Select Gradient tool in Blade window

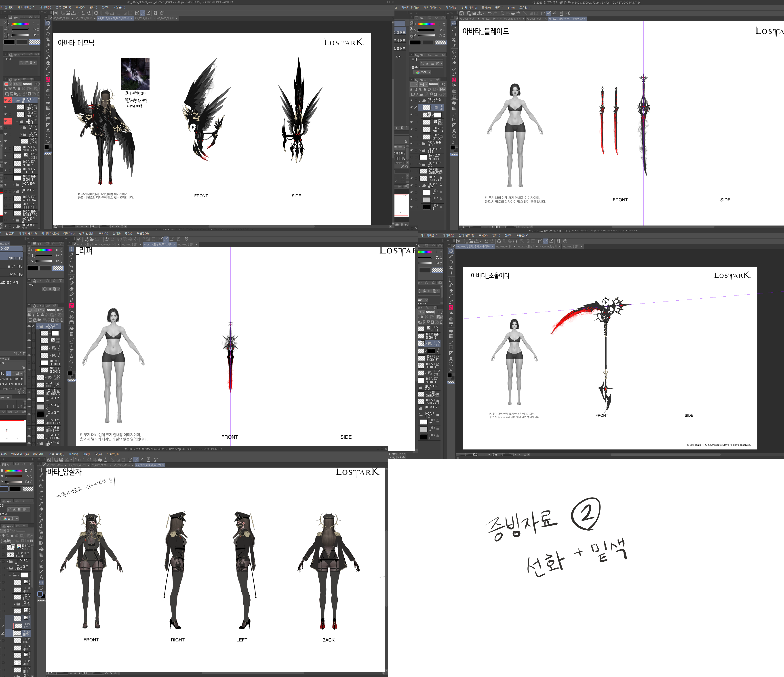tap(454, 108)
